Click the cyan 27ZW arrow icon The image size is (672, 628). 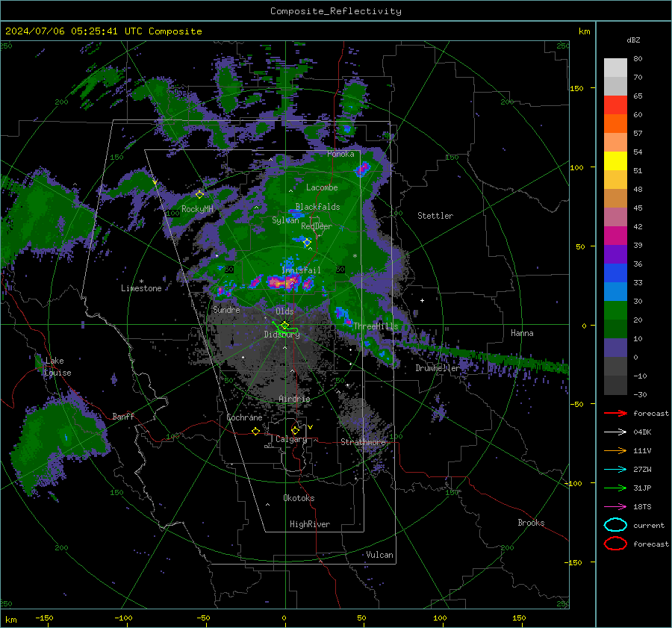coord(615,470)
